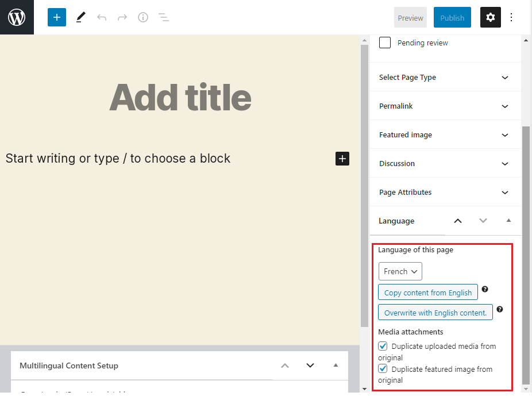The image size is (532, 400).
Task: Click the Redo arrow icon
Action: (x=122, y=17)
